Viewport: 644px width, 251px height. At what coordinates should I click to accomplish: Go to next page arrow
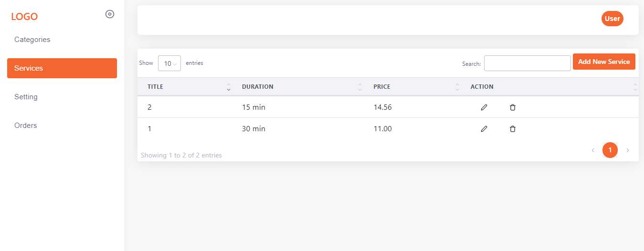[628, 150]
